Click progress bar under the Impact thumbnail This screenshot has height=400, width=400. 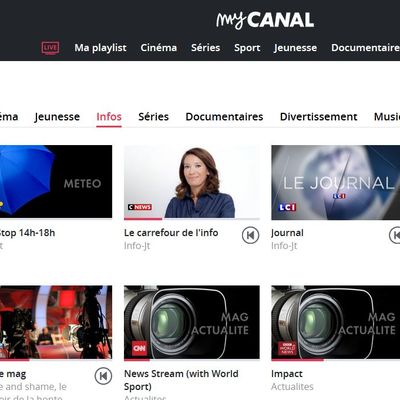click(336, 360)
